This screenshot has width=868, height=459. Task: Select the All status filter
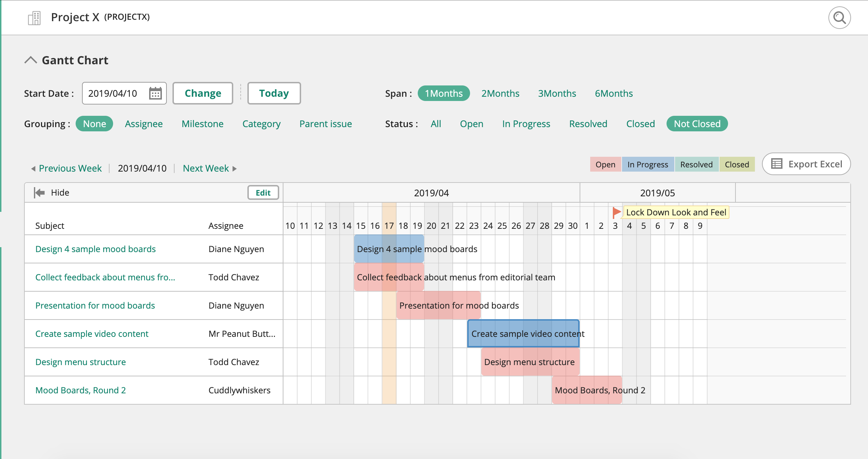(436, 124)
